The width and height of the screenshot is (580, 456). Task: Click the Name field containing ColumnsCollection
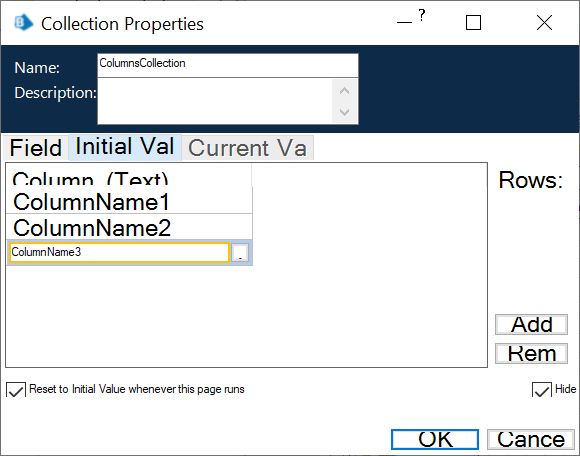click(228, 65)
